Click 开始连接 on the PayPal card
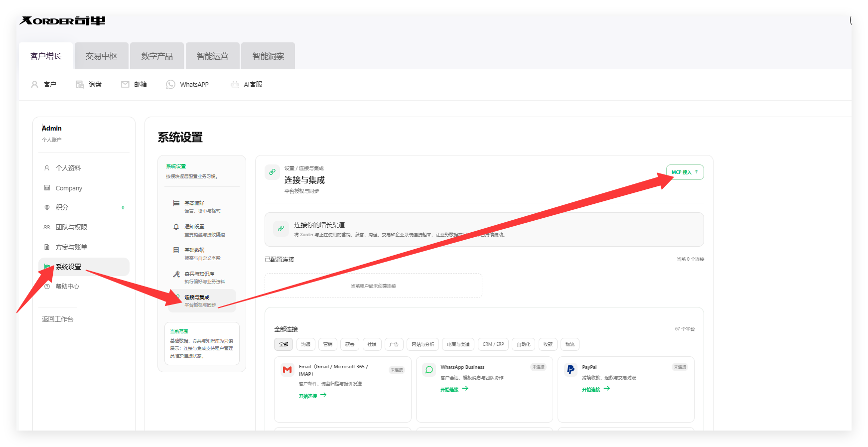The width and height of the screenshot is (868, 447). [596, 389]
